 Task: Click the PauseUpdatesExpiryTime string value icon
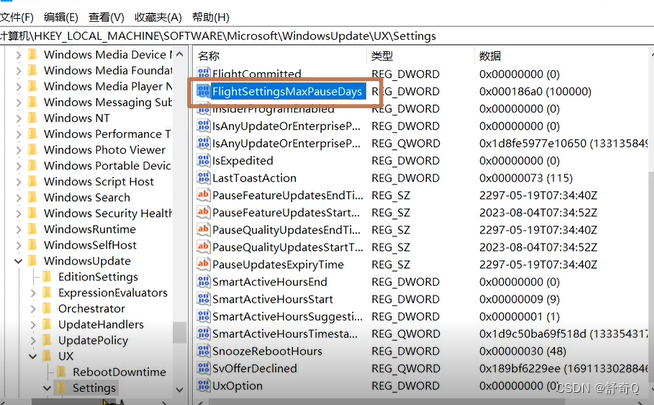tap(203, 265)
